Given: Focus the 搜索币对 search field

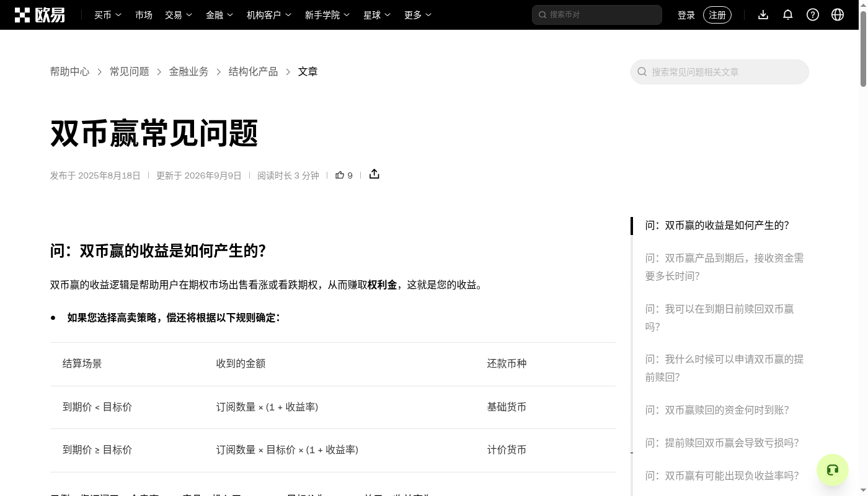Looking at the screenshot, I should tap(597, 15).
